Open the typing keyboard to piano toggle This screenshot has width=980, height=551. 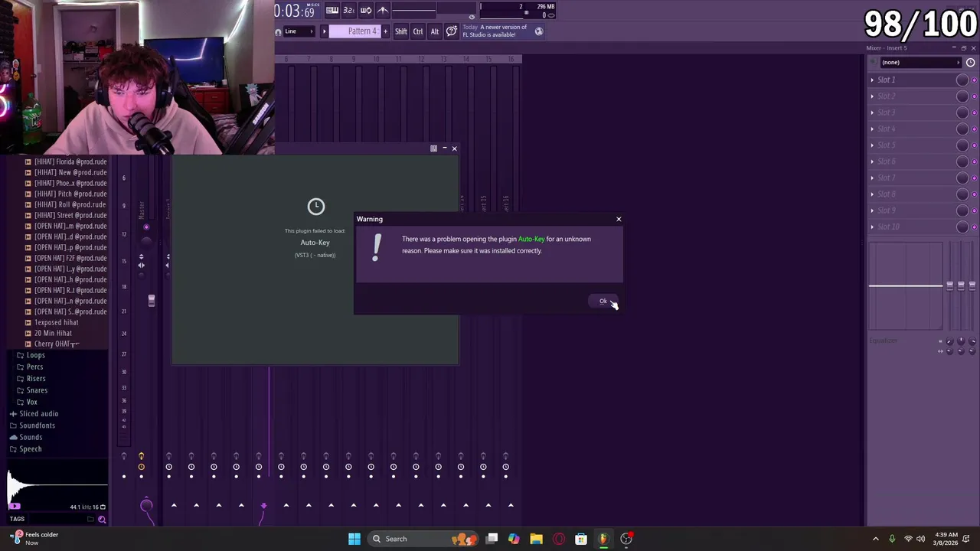coord(332,10)
